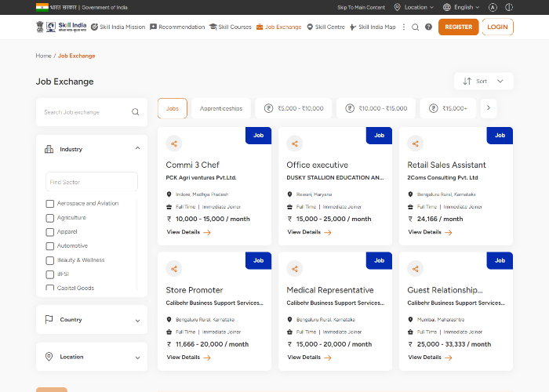
Task: Open Skill India Map nav item
Action: coord(373,27)
